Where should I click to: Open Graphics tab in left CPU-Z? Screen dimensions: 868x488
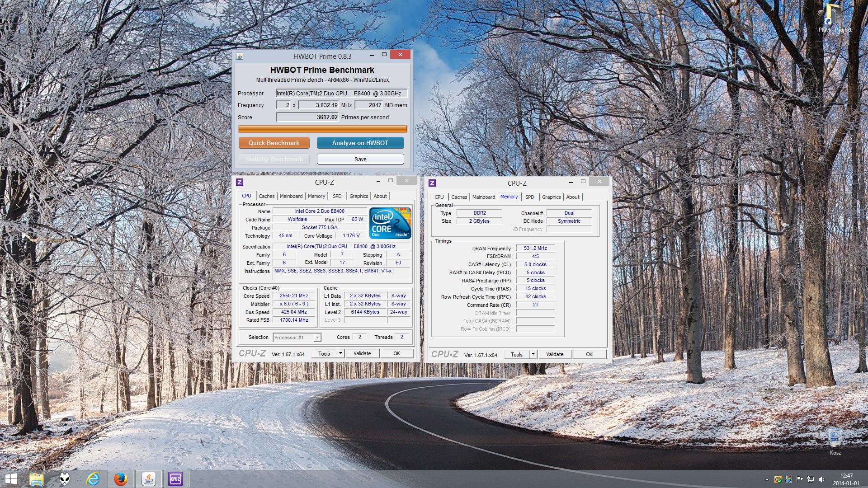coord(359,196)
